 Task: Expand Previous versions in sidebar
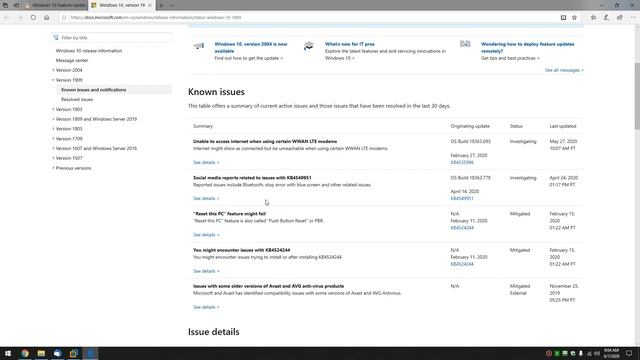tap(53, 168)
